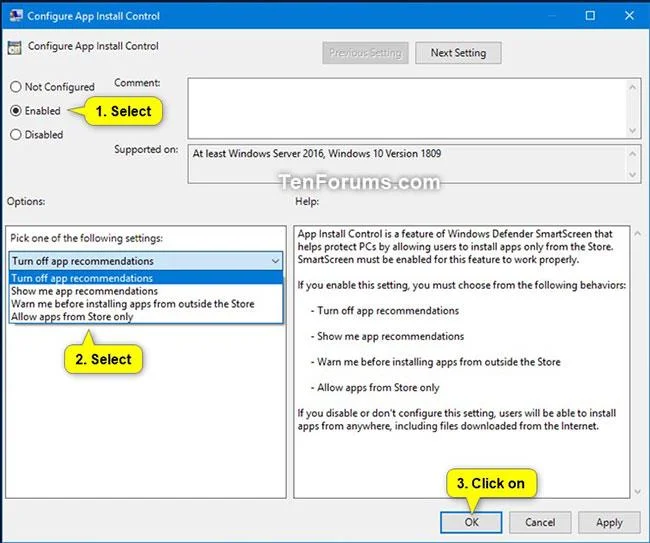650x543 pixels.
Task: Click the Apply button
Action: click(609, 522)
